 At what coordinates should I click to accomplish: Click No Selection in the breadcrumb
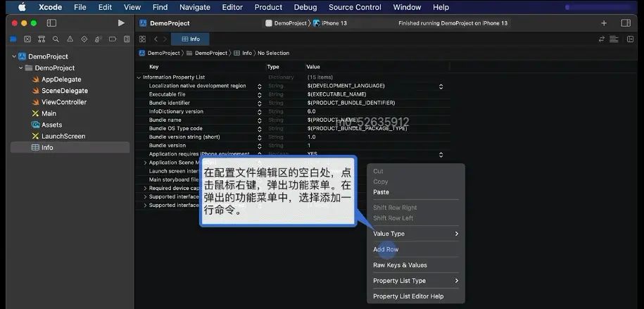pyautogui.click(x=273, y=53)
